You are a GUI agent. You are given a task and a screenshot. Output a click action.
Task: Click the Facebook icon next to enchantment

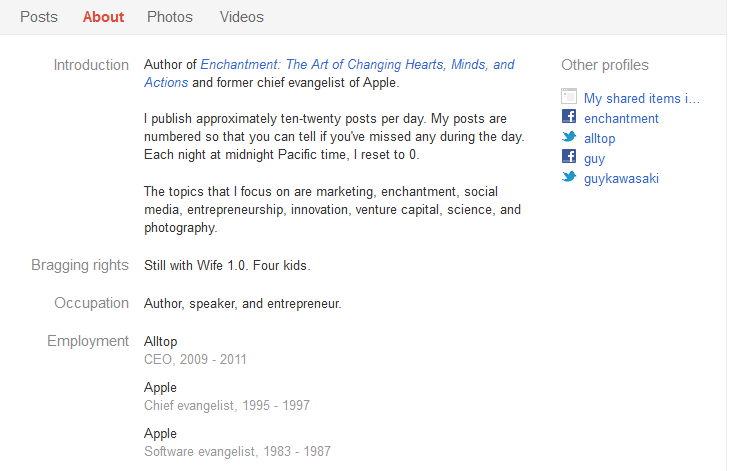(569, 118)
